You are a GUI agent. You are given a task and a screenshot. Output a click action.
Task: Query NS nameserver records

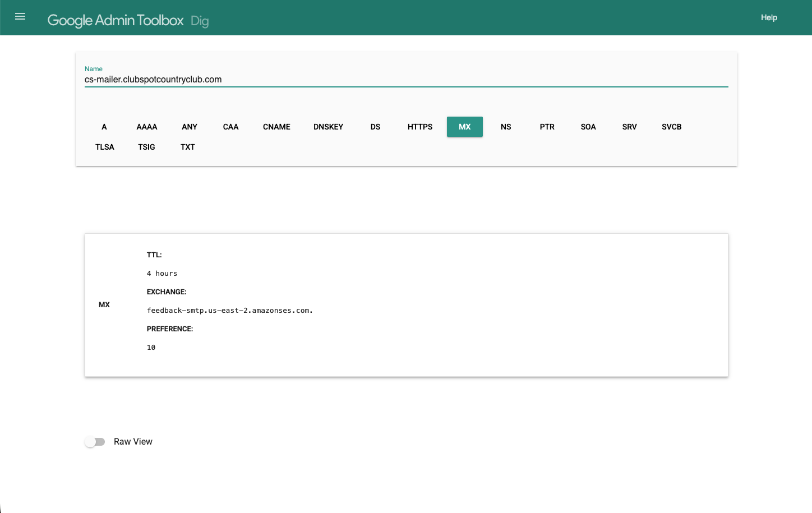pos(506,127)
